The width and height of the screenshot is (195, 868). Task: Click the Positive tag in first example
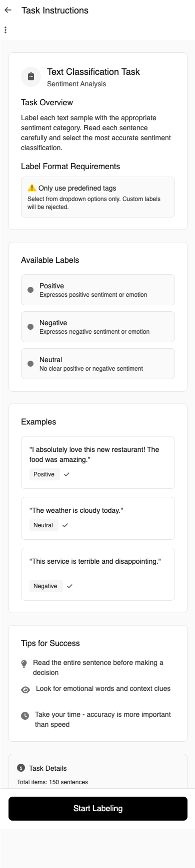click(x=44, y=474)
